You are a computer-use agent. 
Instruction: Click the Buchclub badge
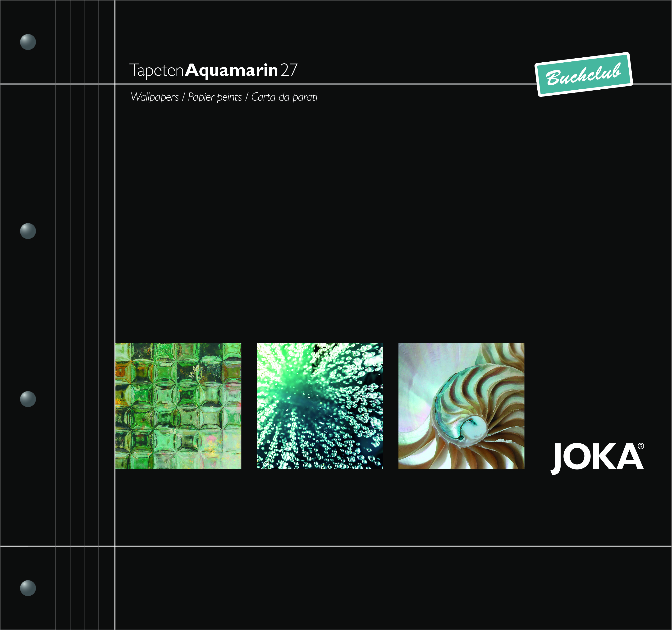(583, 74)
